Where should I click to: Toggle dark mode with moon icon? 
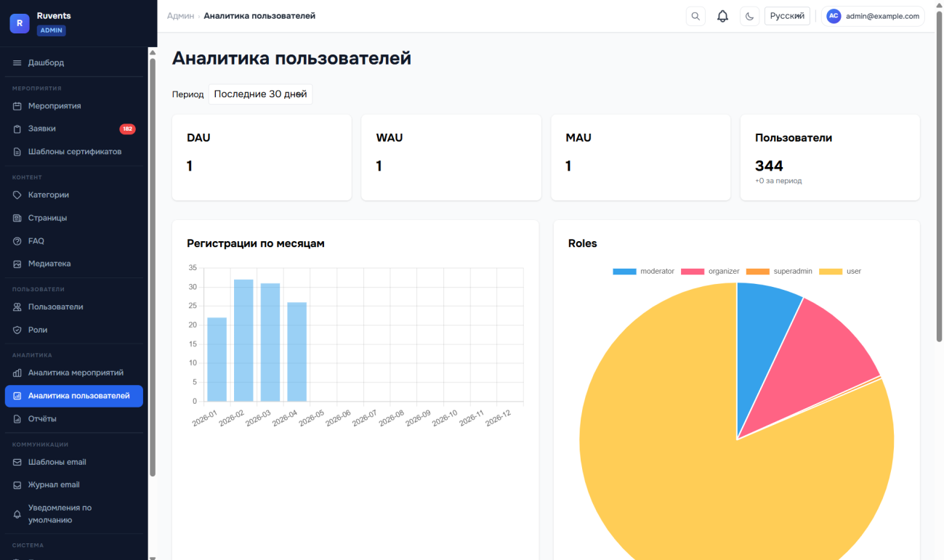point(749,16)
